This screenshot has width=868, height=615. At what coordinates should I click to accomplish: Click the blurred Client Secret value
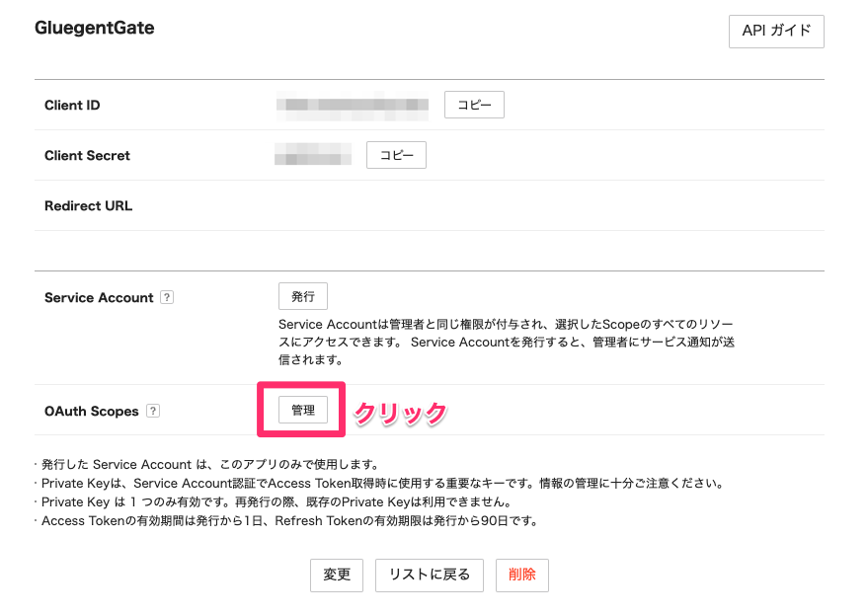tap(313, 154)
